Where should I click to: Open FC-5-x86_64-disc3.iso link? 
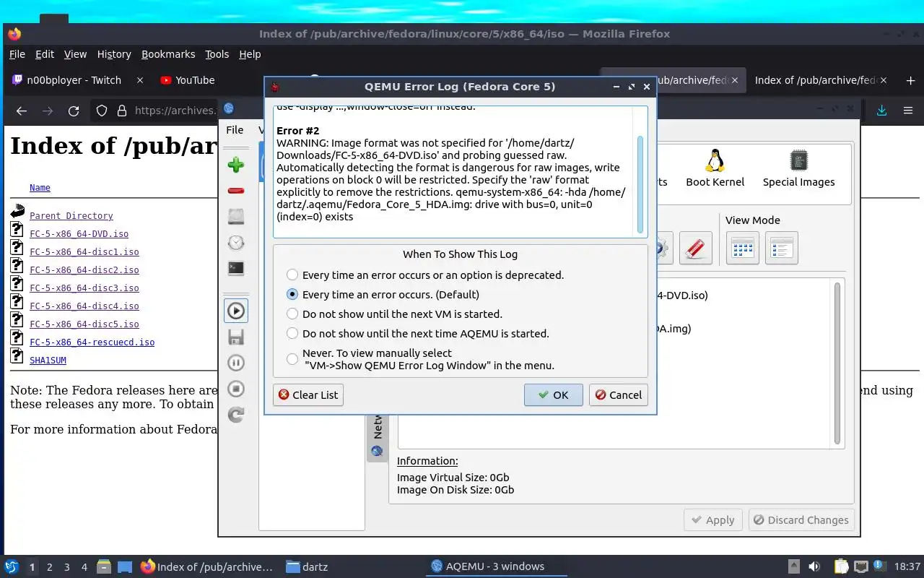(x=84, y=288)
